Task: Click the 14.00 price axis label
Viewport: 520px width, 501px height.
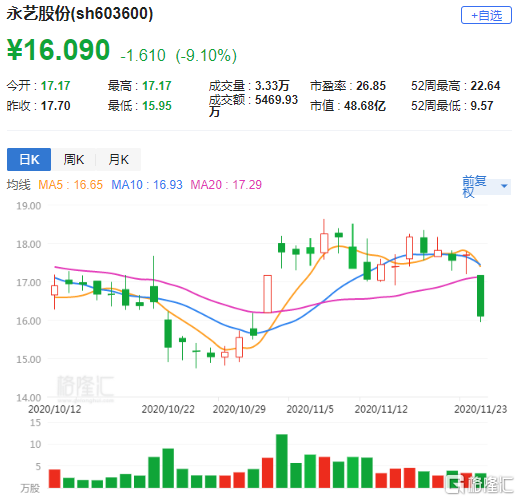Action: point(29,397)
